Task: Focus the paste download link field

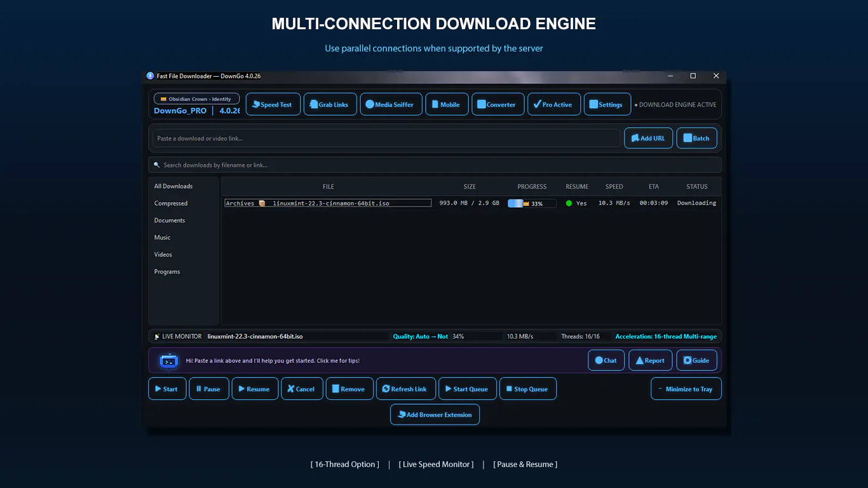Action: click(x=386, y=138)
